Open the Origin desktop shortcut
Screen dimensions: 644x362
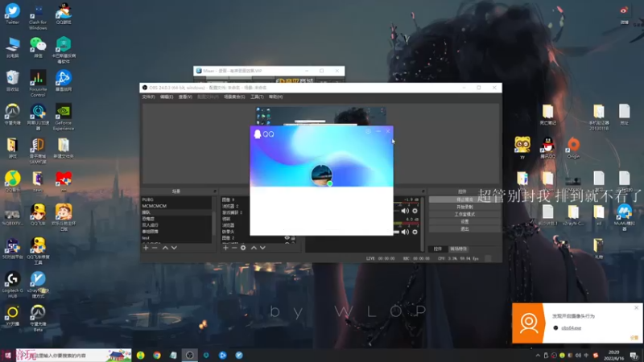[x=573, y=148]
